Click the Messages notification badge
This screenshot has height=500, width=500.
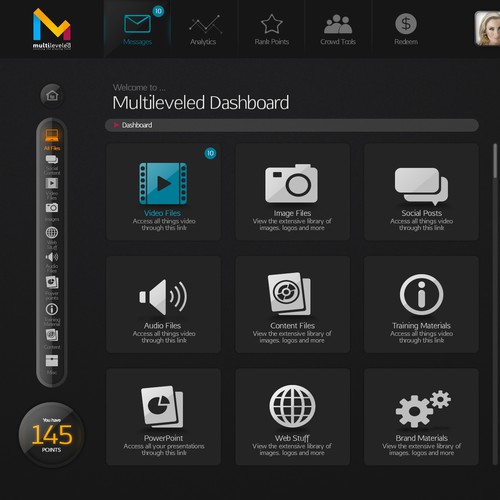(x=158, y=11)
